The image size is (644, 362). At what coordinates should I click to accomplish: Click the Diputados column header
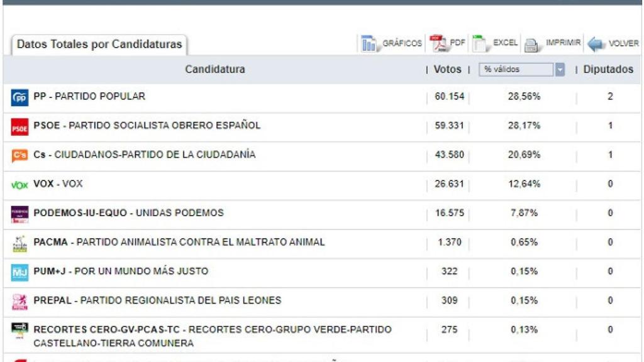[608, 70]
